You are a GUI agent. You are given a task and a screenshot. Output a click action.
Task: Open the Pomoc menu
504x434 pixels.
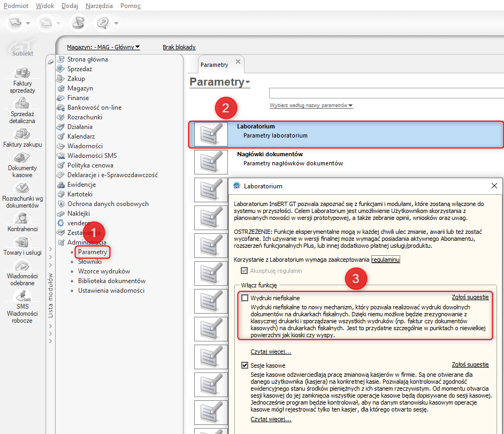(x=131, y=6)
